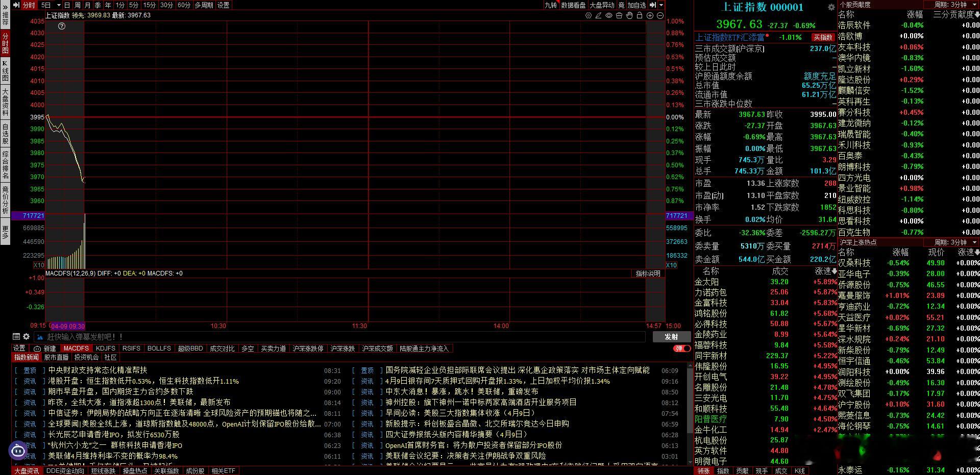Screen dimensions: 980x475
Task: Open the 自选股 left sidebar item
Action: point(5,134)
